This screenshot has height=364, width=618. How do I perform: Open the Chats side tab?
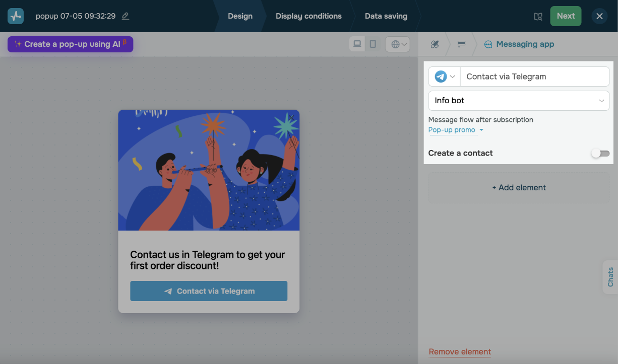click(610, 277)
